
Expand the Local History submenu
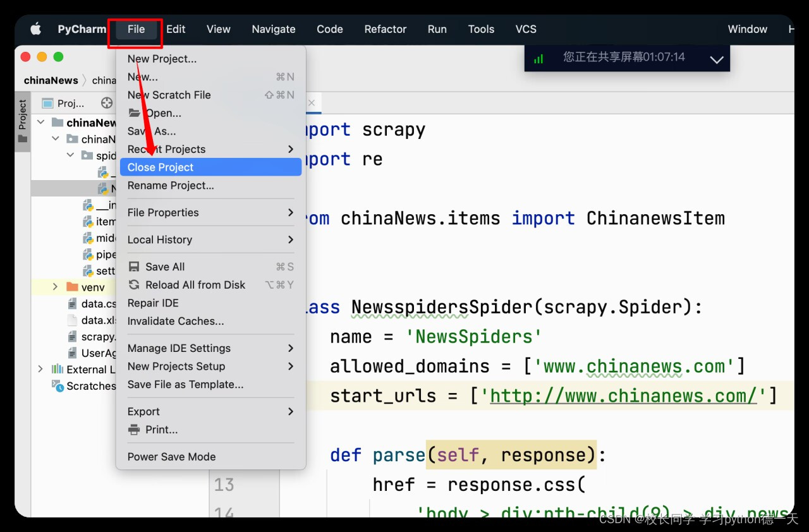[160, 239]
